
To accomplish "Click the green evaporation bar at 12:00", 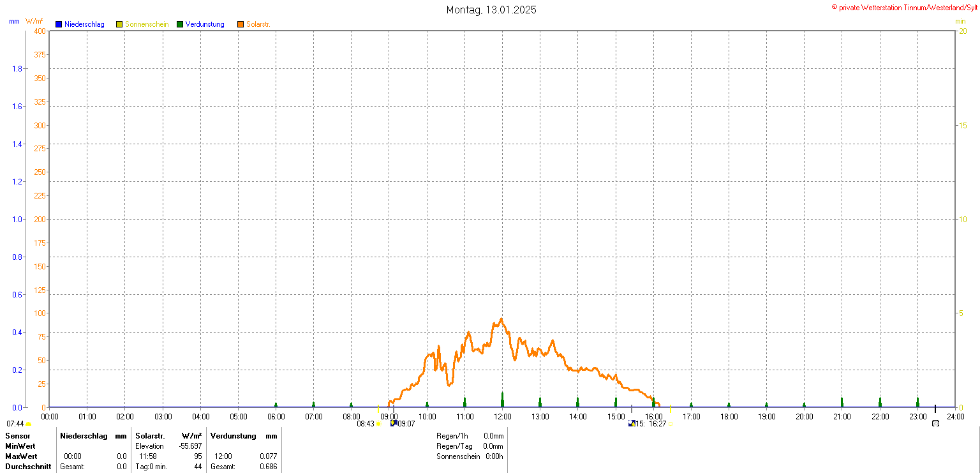I will point(503,400).
